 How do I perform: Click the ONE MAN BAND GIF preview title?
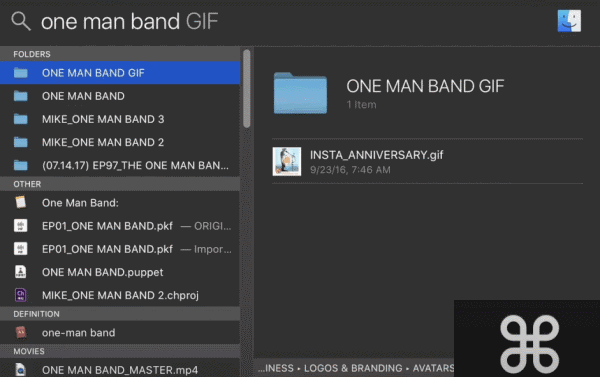coord(425,86)
